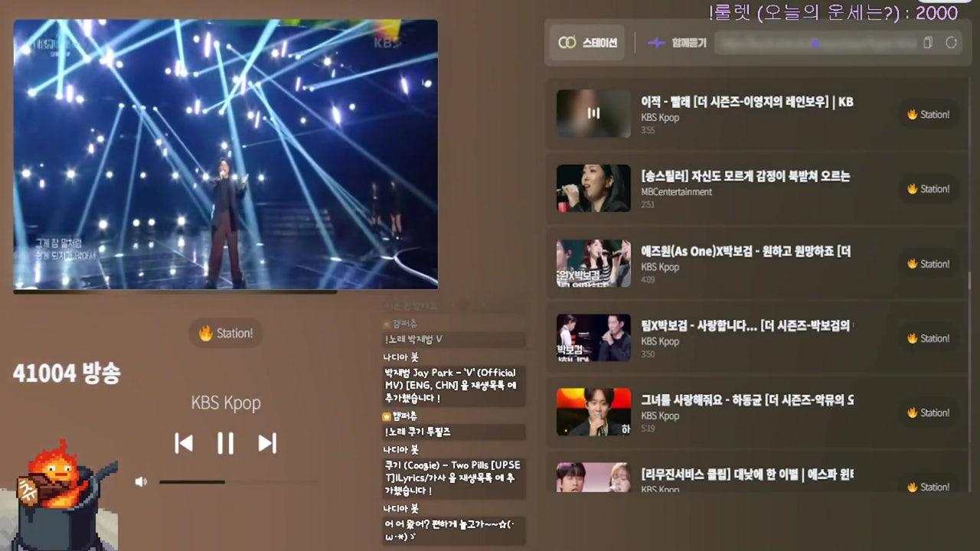Click the pause thumbnail of 이적 - 빨래
Viewport: 980px width, 551px height.
tap(593, 113)
